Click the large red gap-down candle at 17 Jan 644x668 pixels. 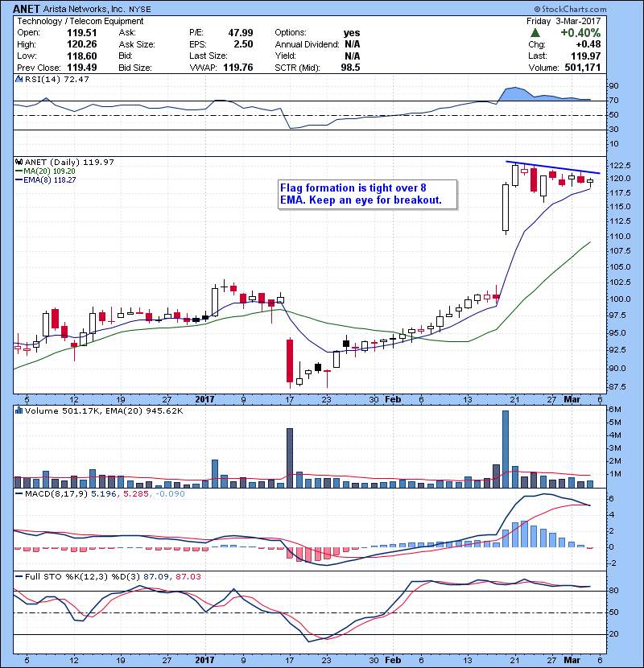(290, 361)
